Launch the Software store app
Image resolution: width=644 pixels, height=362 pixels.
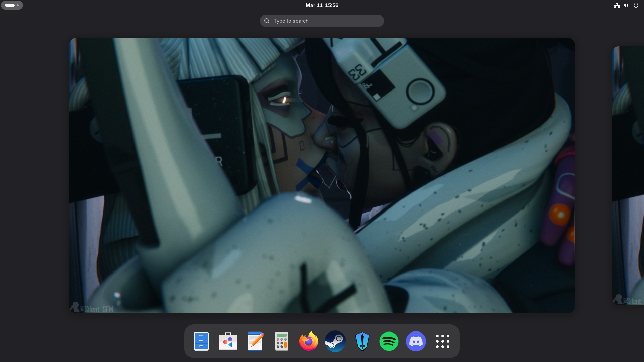(228, 341)
